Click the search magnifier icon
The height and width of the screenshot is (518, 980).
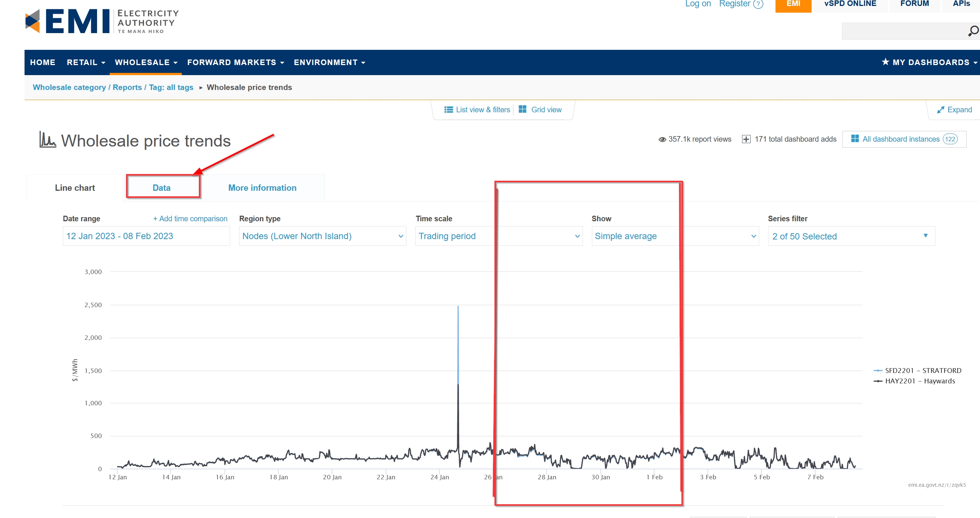pyautogui.click(x=973, y=31)
